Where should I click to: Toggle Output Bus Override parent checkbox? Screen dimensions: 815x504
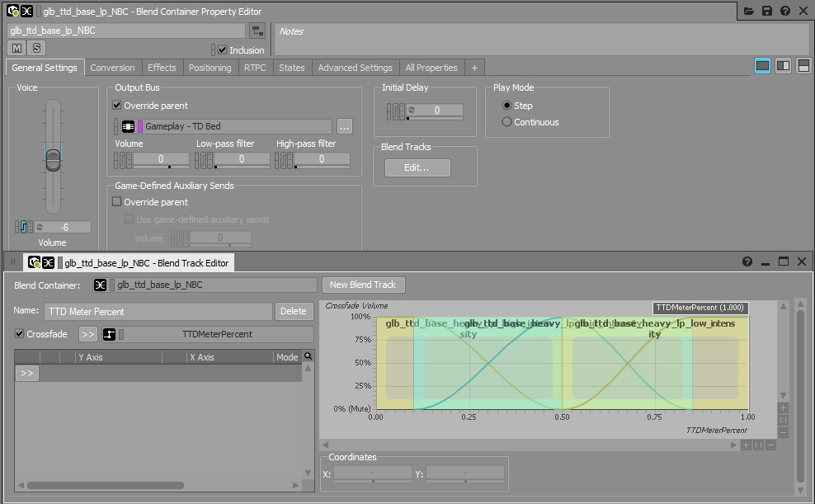(117, 105)
